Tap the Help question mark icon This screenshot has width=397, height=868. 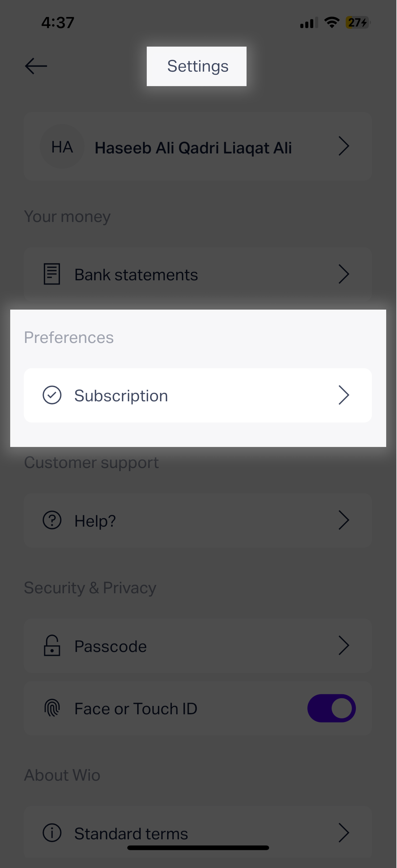[x=52, y=520]
